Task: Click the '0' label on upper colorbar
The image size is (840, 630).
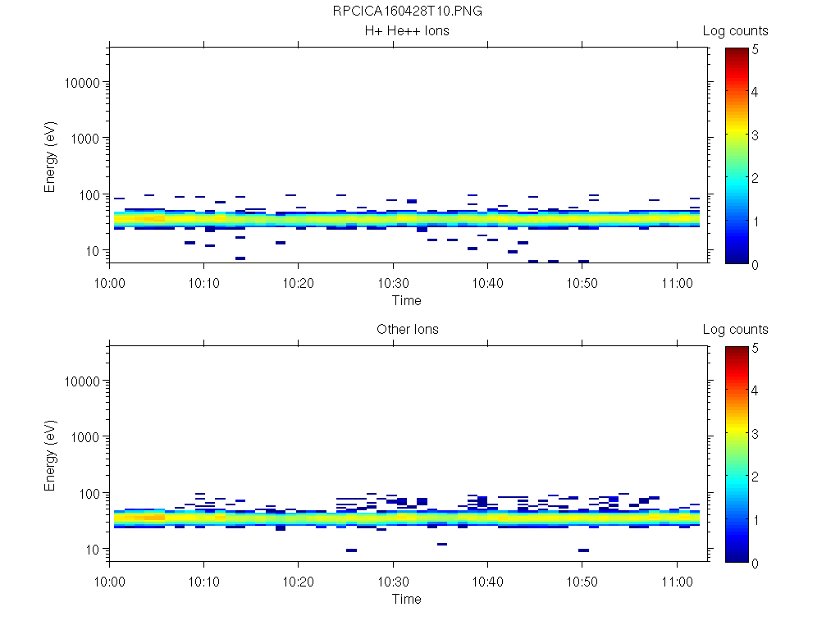Action: click(x=755, y=265)
